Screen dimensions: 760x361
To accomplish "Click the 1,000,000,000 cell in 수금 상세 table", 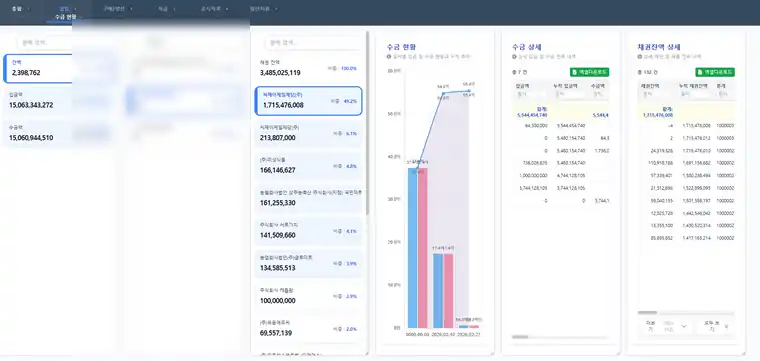I will [533, 175].
